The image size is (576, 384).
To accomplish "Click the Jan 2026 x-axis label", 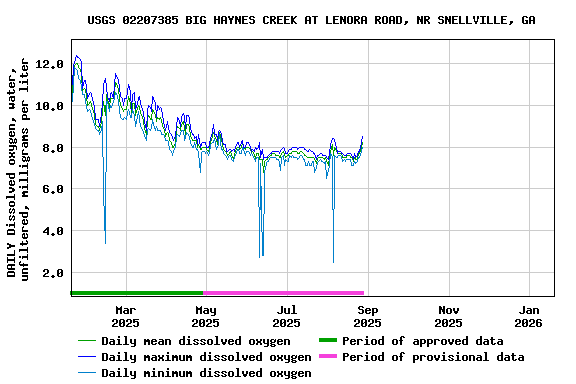I will 529,316.
